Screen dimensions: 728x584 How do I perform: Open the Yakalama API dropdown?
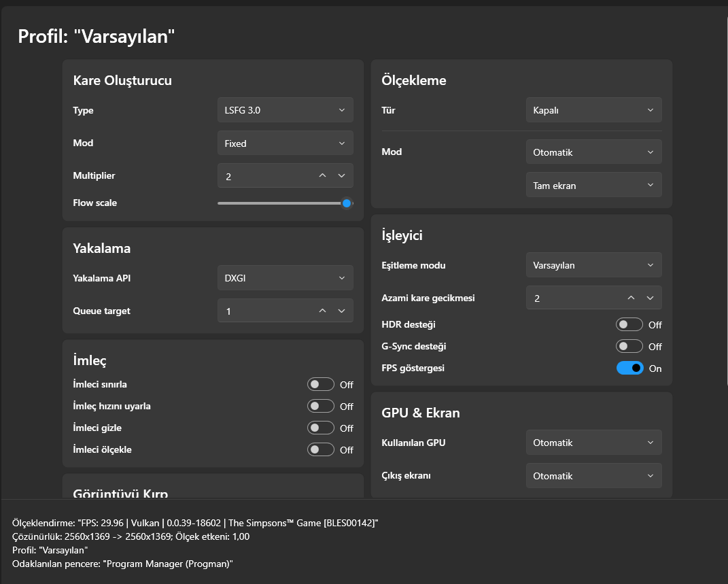coord(285,278)
